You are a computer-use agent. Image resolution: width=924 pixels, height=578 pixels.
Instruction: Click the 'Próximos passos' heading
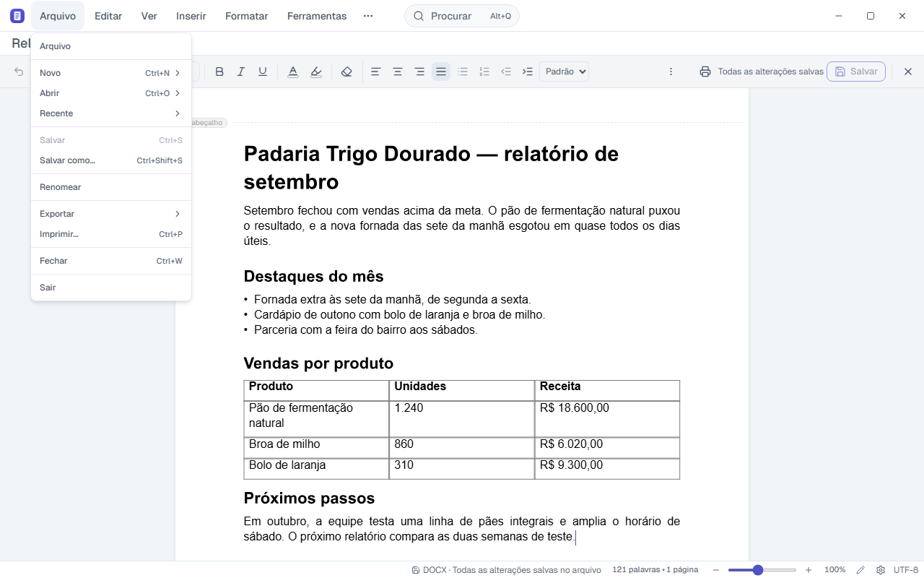(x=309, y=498)
